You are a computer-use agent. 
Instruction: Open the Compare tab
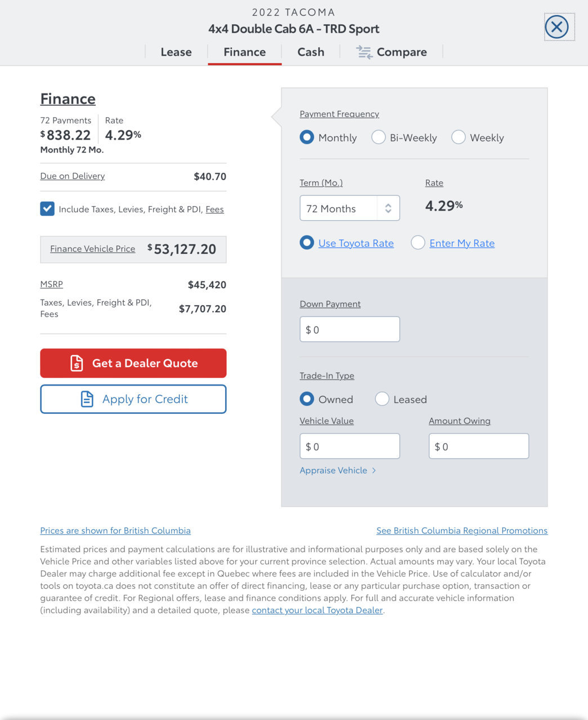click(x=391, y=52)
